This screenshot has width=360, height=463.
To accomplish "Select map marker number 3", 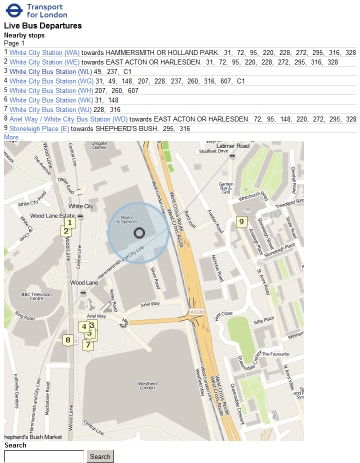I will pos(92,325).
